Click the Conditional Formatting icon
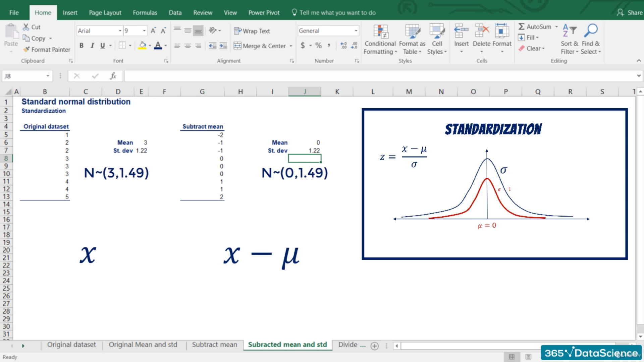The width and height of the screenshot is (644, 362). 380,32
